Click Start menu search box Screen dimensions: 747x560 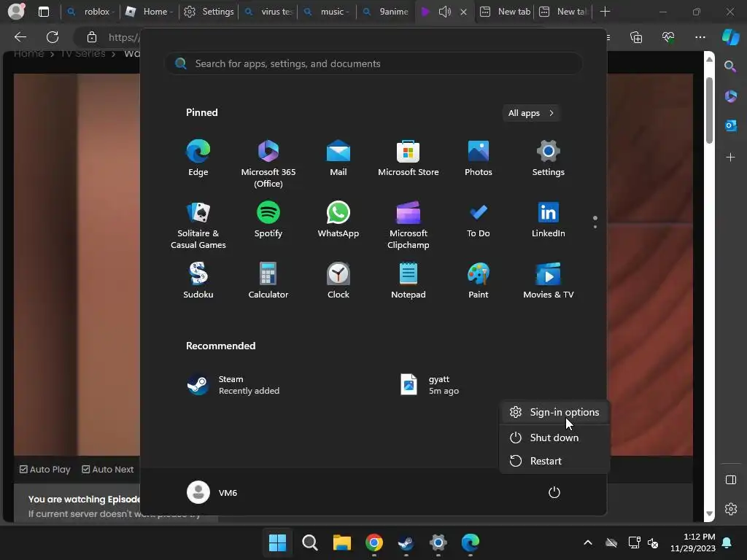[373, 64]
